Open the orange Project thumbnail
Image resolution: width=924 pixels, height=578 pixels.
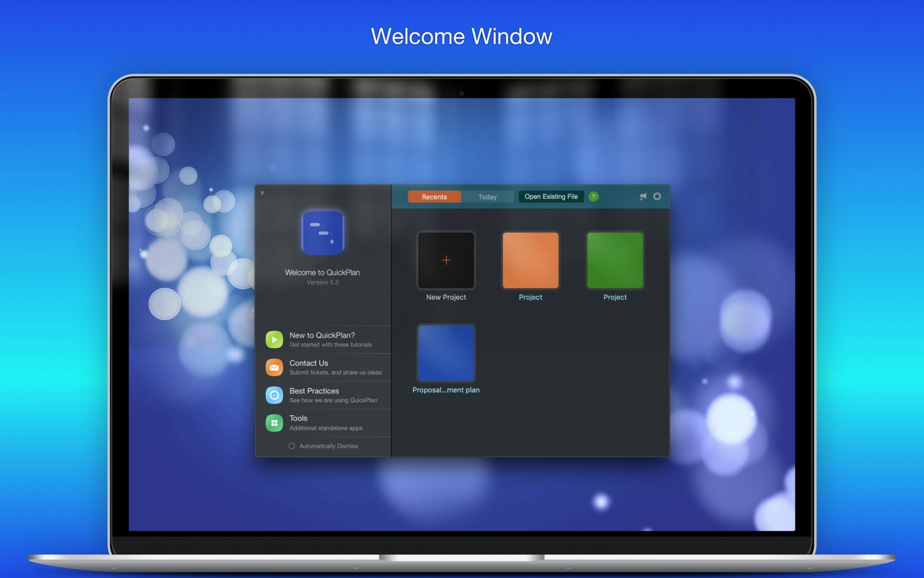(530, 260)
